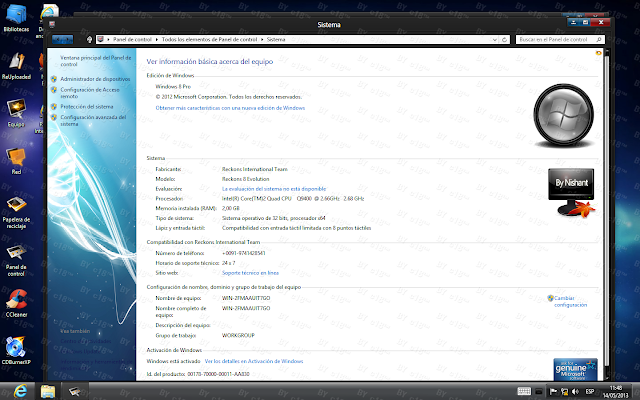640x400 pixels.
Task: Open Ventana principal del Panel de control
Action: pos(96,61)
